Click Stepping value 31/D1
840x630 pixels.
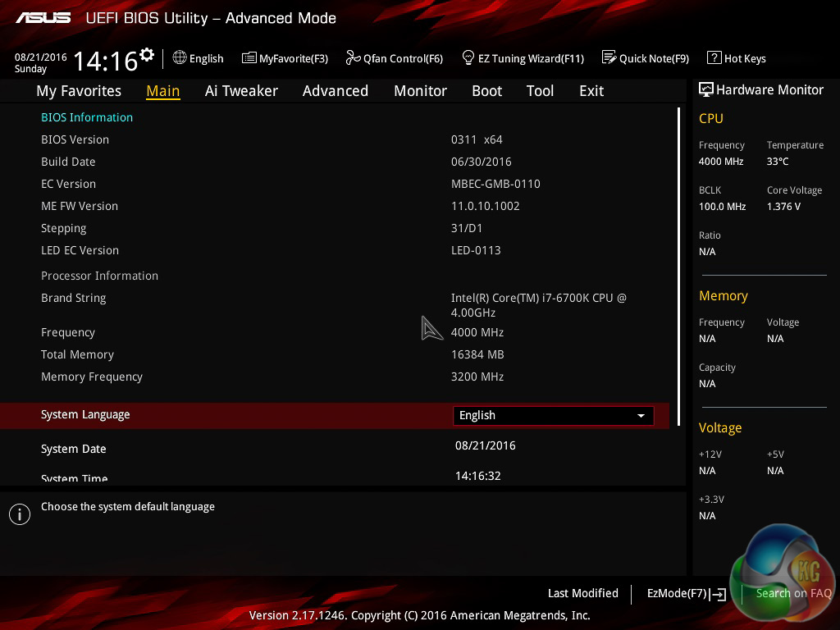[x=467, y=228]
